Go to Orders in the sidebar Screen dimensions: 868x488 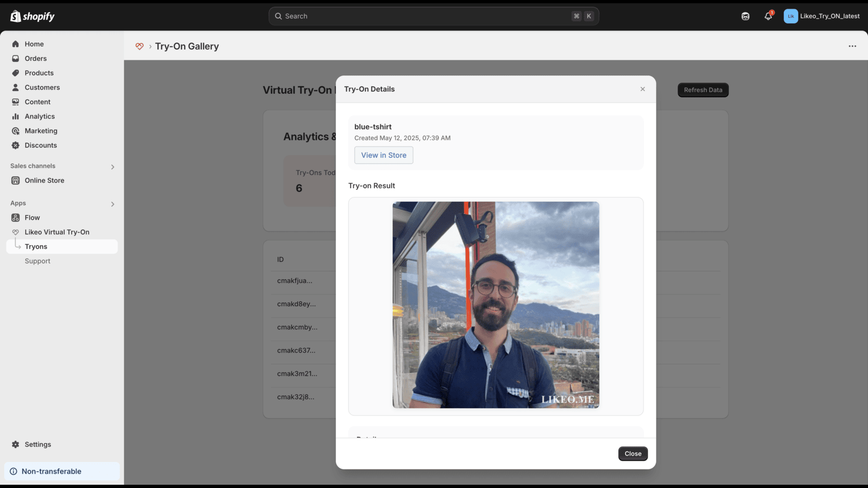tap(36, 59)
